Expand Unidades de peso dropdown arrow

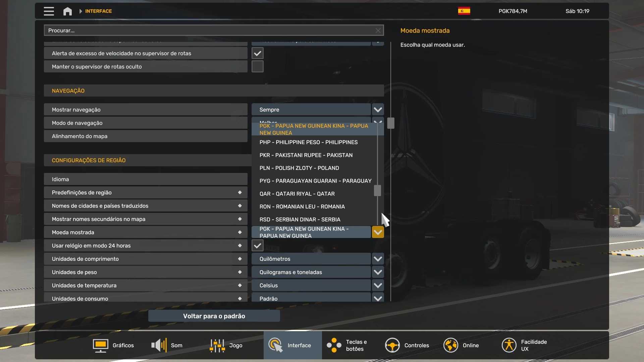tap(378, 272)
